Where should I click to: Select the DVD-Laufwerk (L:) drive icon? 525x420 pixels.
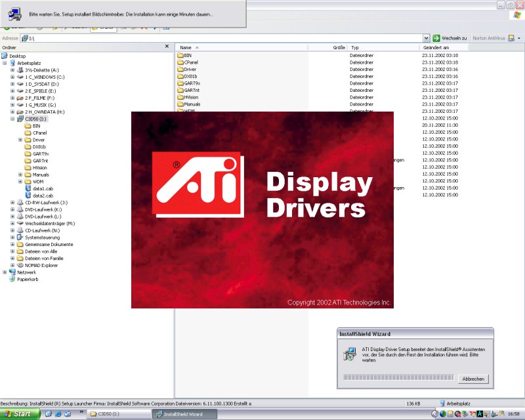point(20,217)
